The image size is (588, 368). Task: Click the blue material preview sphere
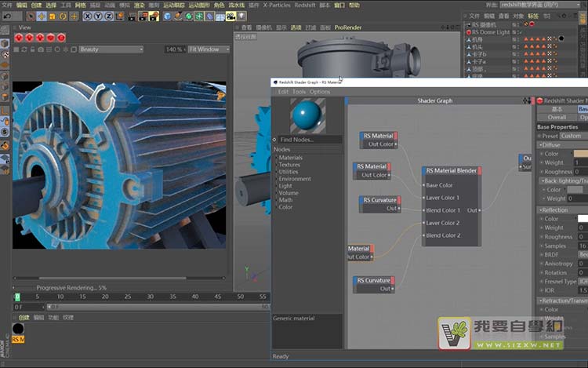point(307,115)
